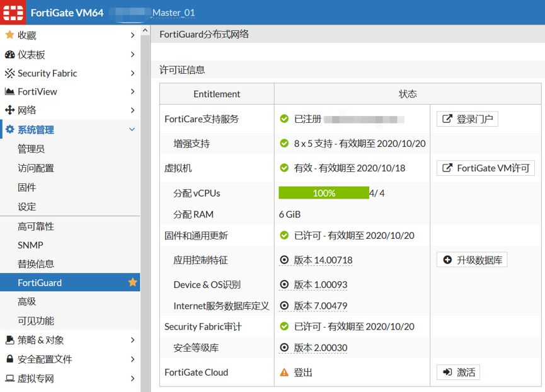Click the 登录门户 button
545x392 pixels.
468,118
